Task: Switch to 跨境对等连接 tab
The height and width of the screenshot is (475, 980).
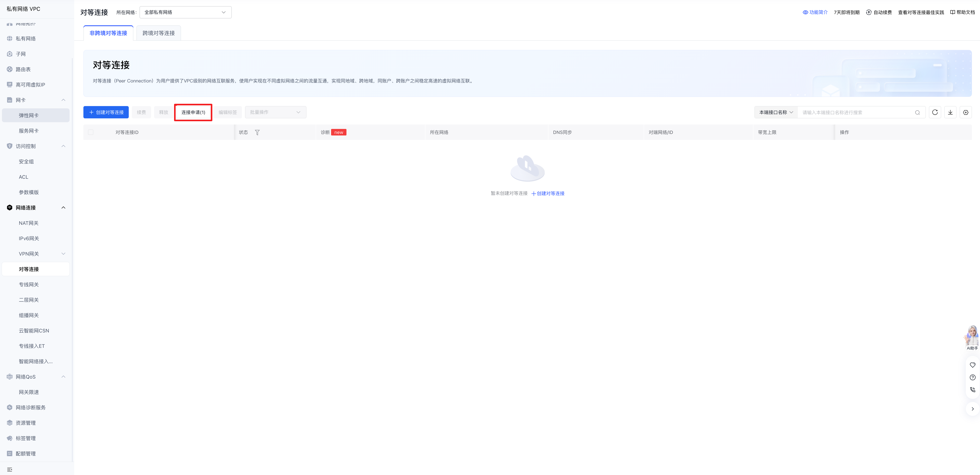Action: tap(159, 33)
